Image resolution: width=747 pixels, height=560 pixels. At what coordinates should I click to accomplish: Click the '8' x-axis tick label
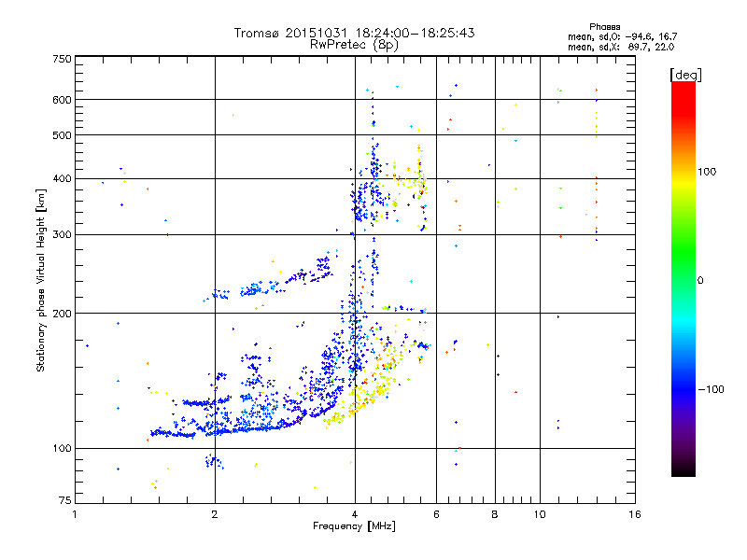click(495, 514)
